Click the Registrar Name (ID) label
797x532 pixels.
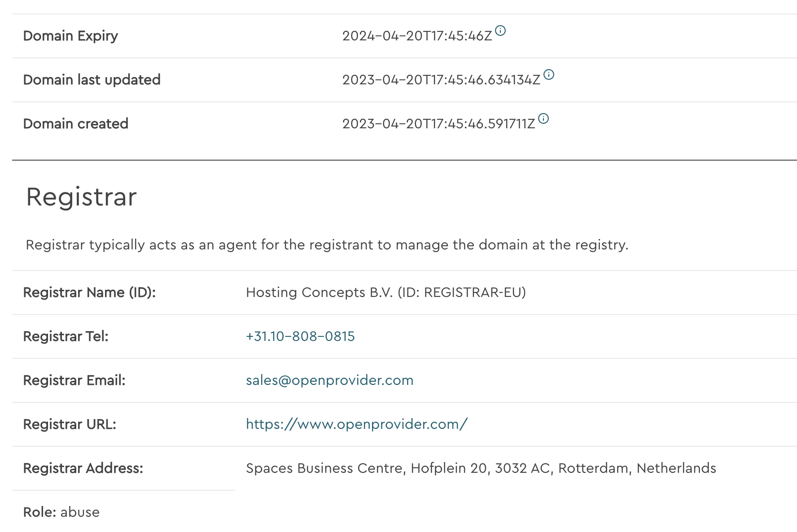(89, 292)
